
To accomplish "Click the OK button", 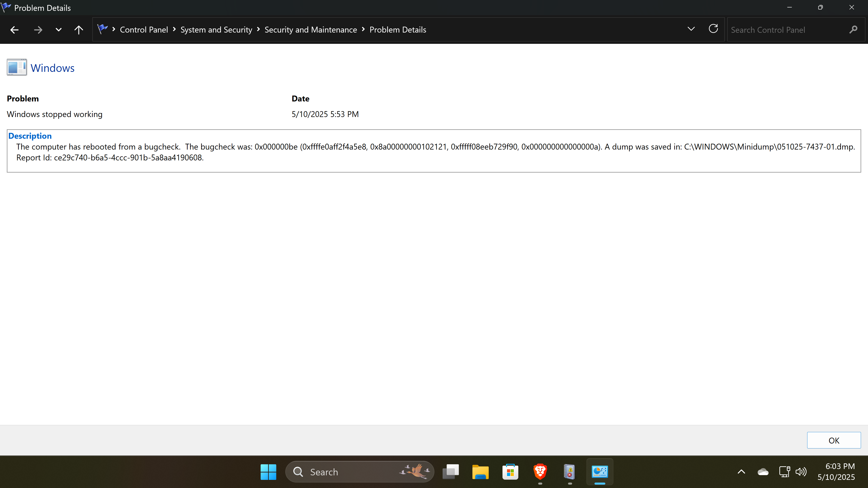I will pyautogui.click(x=834, y=440).
